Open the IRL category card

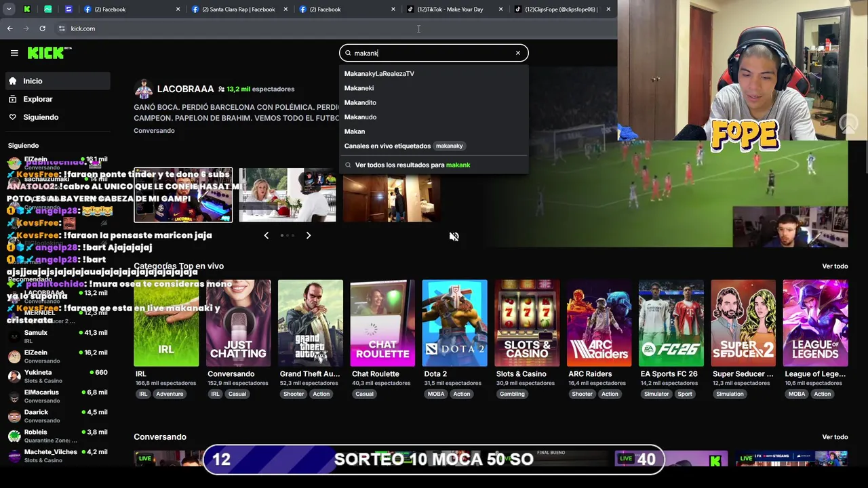[166, 323]
